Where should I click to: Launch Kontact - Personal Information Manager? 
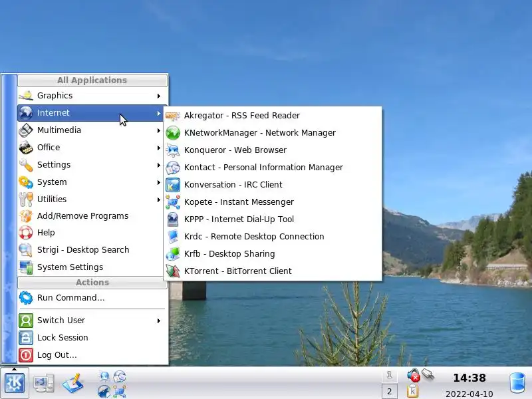click(273, 168)
